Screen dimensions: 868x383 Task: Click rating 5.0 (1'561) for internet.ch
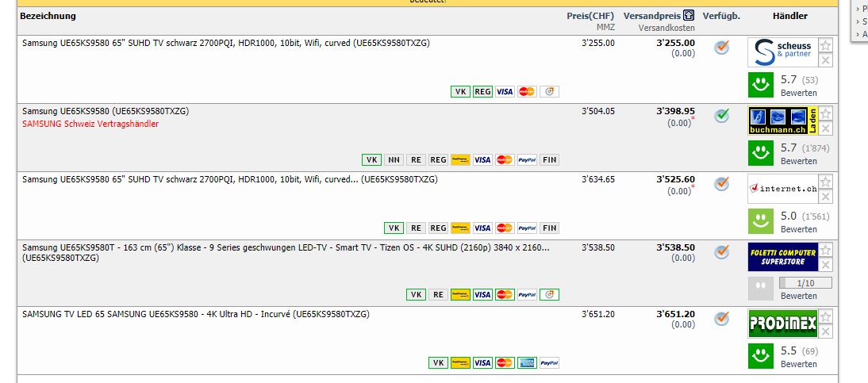coord(805,216)
